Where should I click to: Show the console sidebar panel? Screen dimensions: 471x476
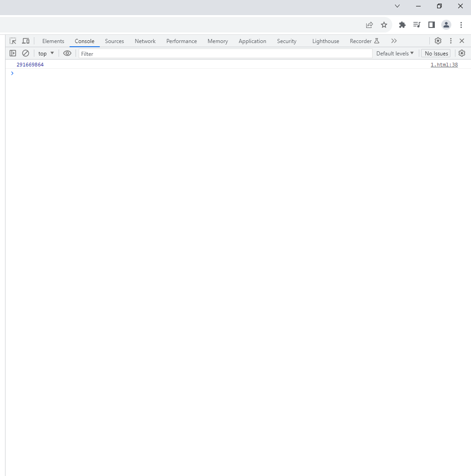click(13, 53)
